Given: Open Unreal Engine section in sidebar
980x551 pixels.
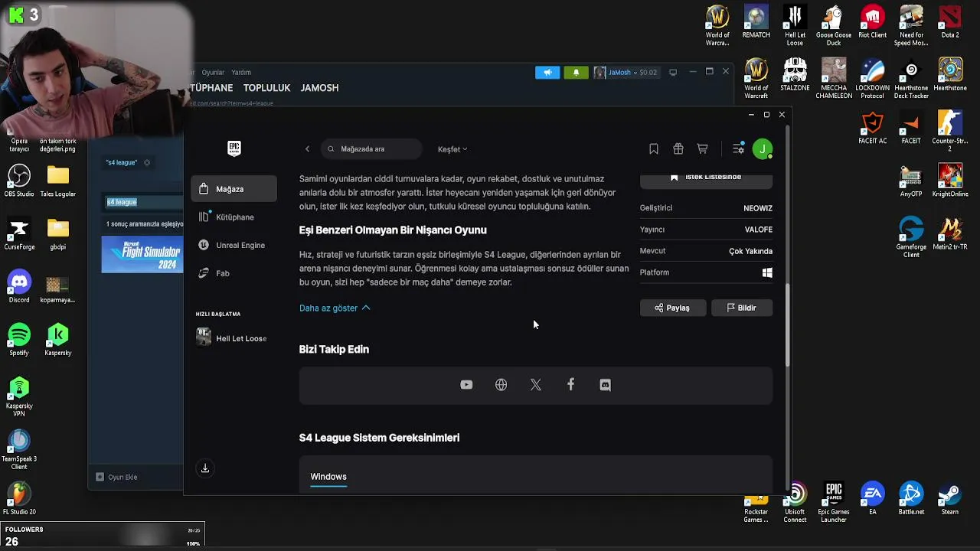Looking at the screenshot, I should click(234, 245).
